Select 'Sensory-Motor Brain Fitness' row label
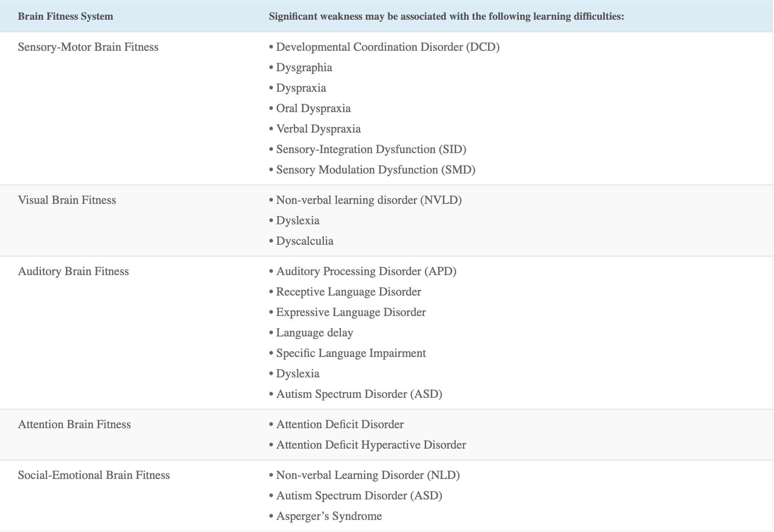Image resolution: width=774 pixels, height=532 pixels. pyautogui.click(x=88, y=47)
